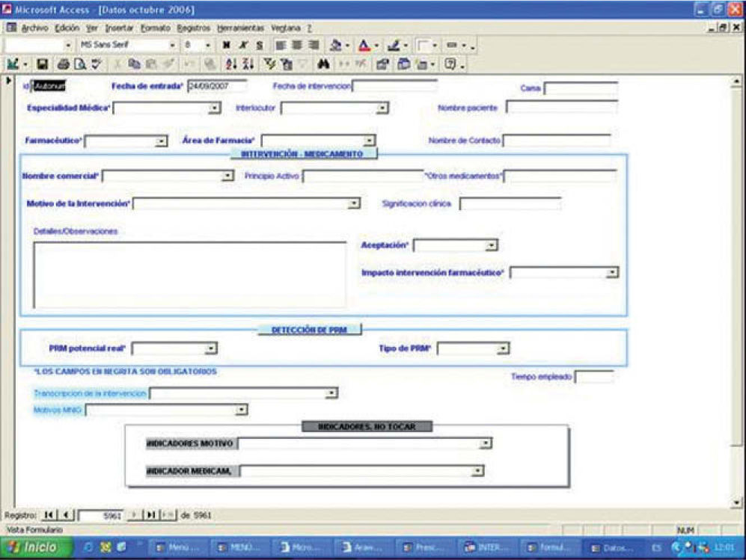Sort records descending with Z-A icon
Image resolution: width=746 pixels, height=560 pixels.
click(248, 64)
